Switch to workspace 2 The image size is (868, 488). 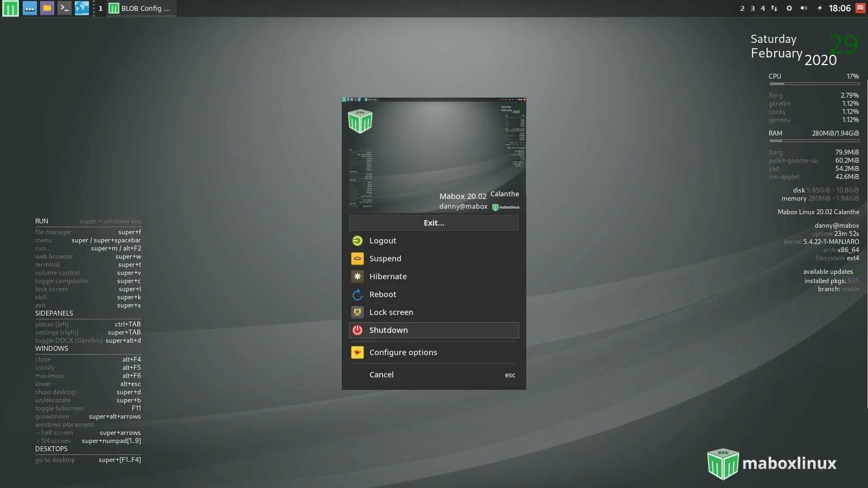[x=742, y=8]
